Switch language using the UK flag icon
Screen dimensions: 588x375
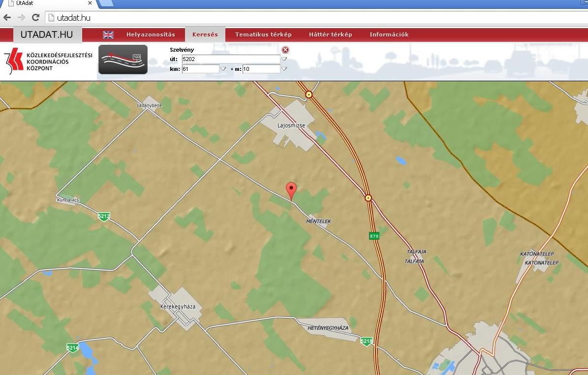(x=108, y=34)
